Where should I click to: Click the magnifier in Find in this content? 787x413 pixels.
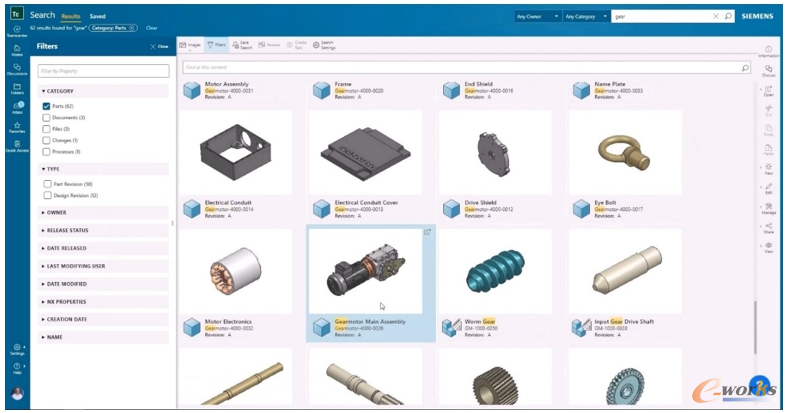(745, 68)
